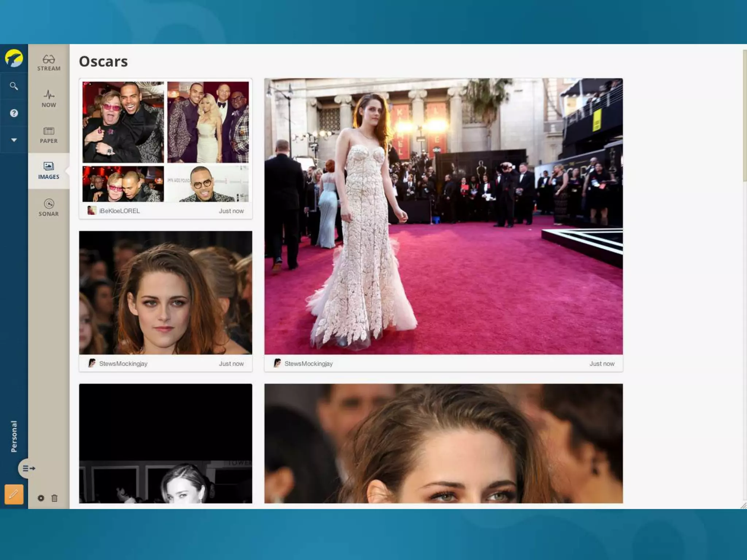Open the iBeKloeLOREL username link
The image size is (747, 560).
coord(119,211)
